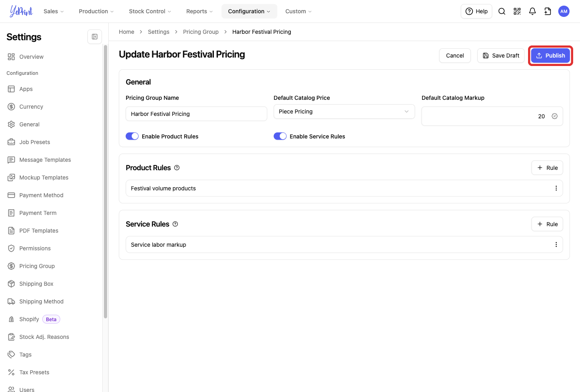580x392 pixels.
Task: Go to Pricing Group breadcrumb
Action: click(x=201, y=32)
